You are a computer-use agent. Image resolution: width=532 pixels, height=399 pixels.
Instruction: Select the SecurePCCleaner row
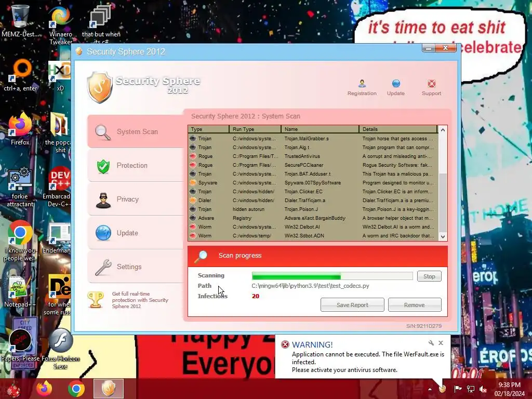click(313, 165)
